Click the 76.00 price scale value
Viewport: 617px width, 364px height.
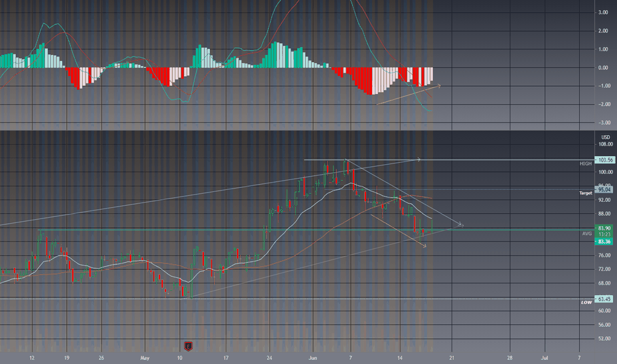point(604,255)
